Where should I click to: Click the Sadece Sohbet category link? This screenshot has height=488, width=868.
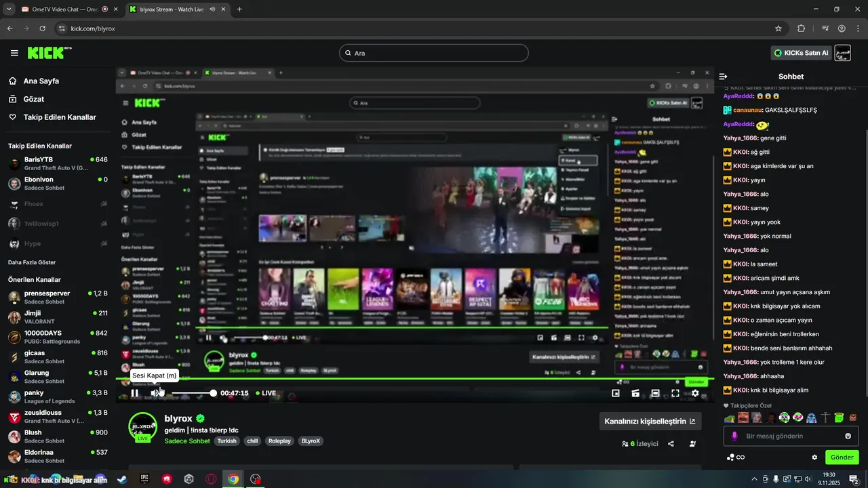tap(187, 441)
